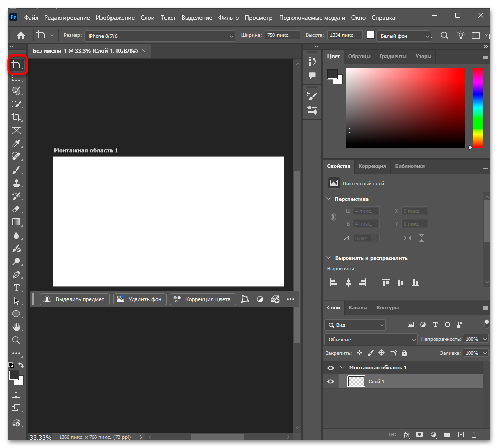The height and width of the screenshot is (448, 498).
Task: Select the Horizontal Type tool
Action: pyautogui.click(x=16, y=288)
